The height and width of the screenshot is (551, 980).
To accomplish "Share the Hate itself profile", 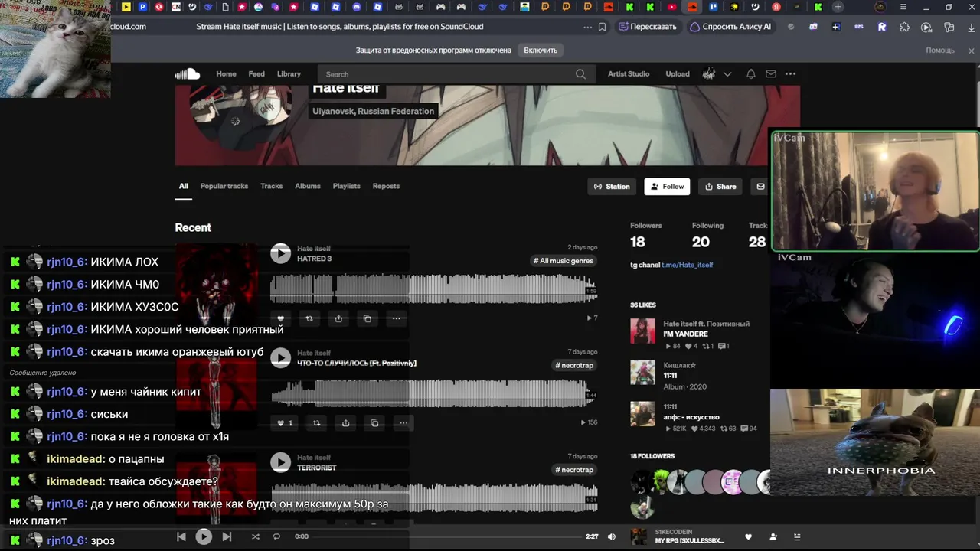I will coord(720,187).
